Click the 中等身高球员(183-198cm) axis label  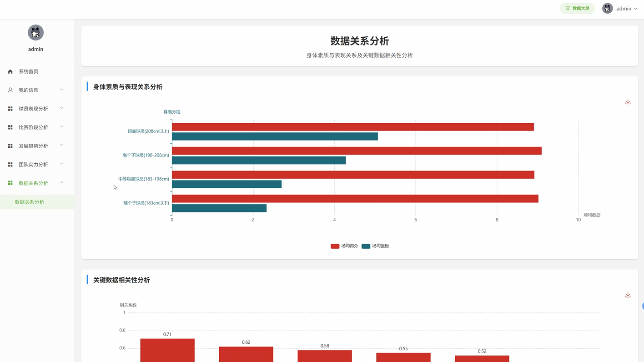144,179
